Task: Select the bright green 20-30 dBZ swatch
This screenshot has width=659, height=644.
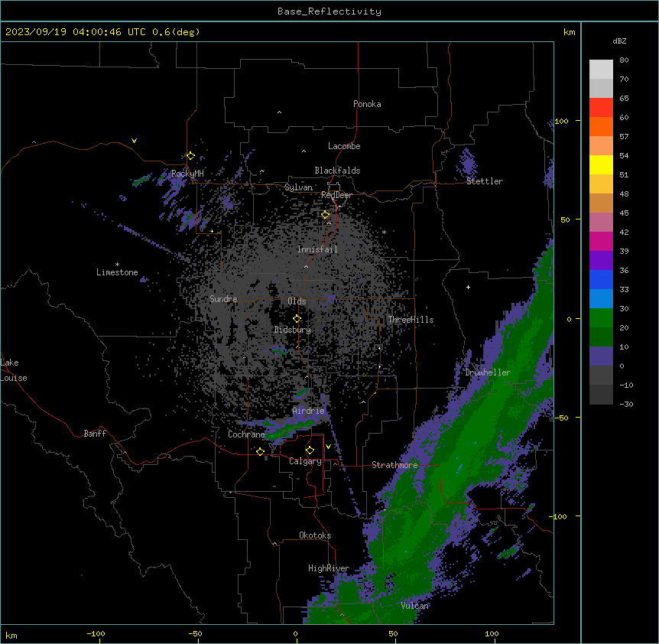Action: tap(601, 318)
